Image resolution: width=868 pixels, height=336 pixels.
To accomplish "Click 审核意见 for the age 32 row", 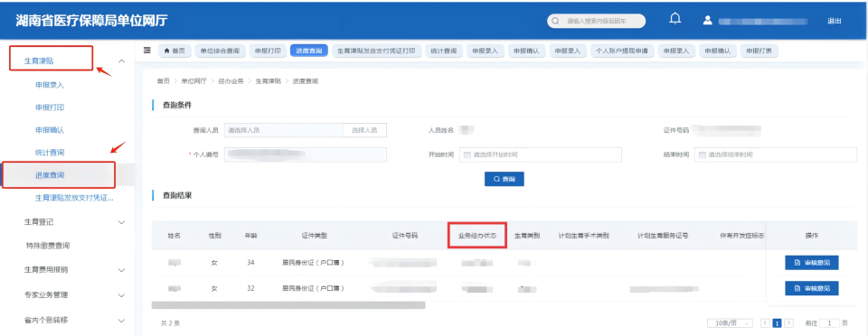I will point(812,288).
